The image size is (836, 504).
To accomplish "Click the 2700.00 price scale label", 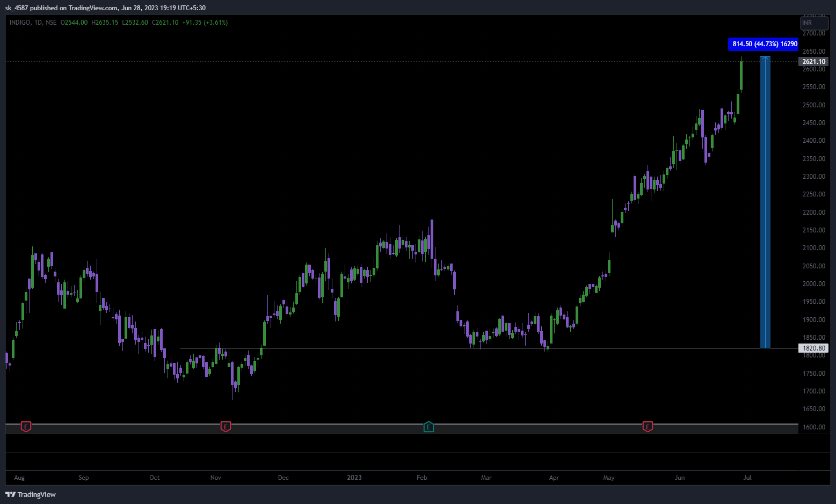I will tap(814, 33).
